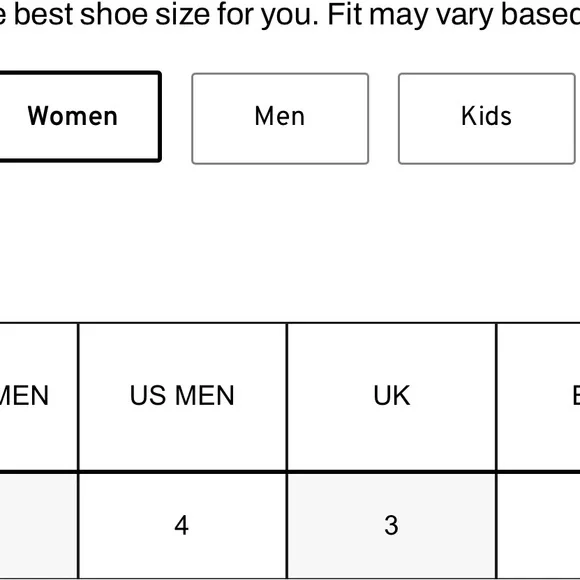Switch to the Men size tab

(280, 118)
